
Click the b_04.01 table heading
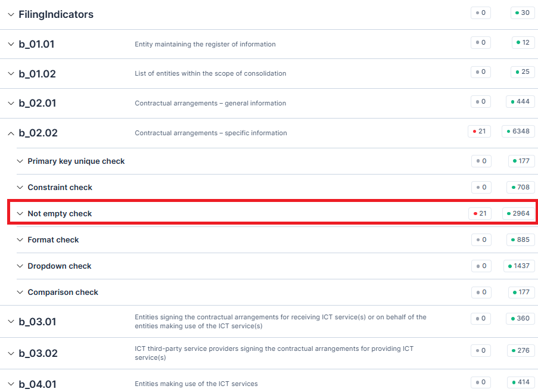click(x=38, y=384)
